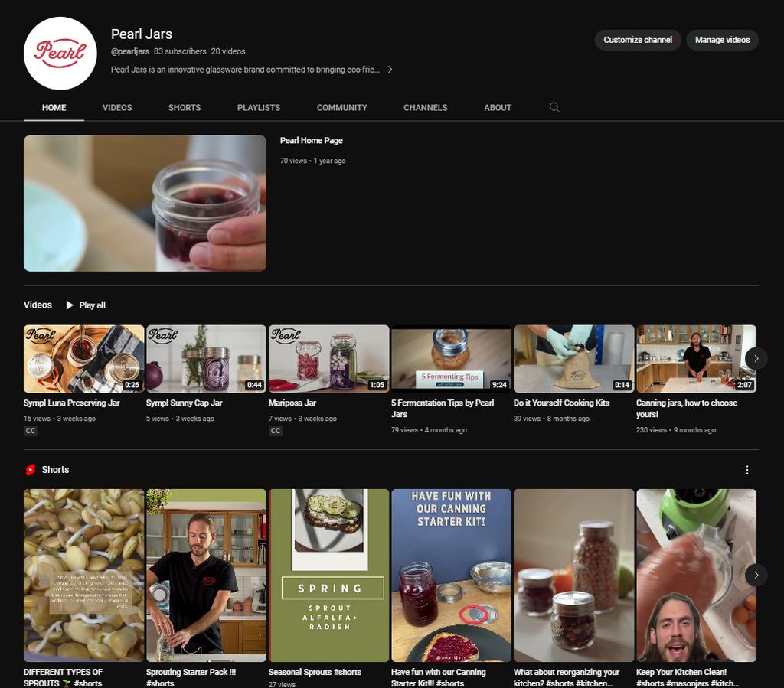Open the Shorts section three-dot menu
Viewport: 784px width, 688px height.
click(747, 470)
